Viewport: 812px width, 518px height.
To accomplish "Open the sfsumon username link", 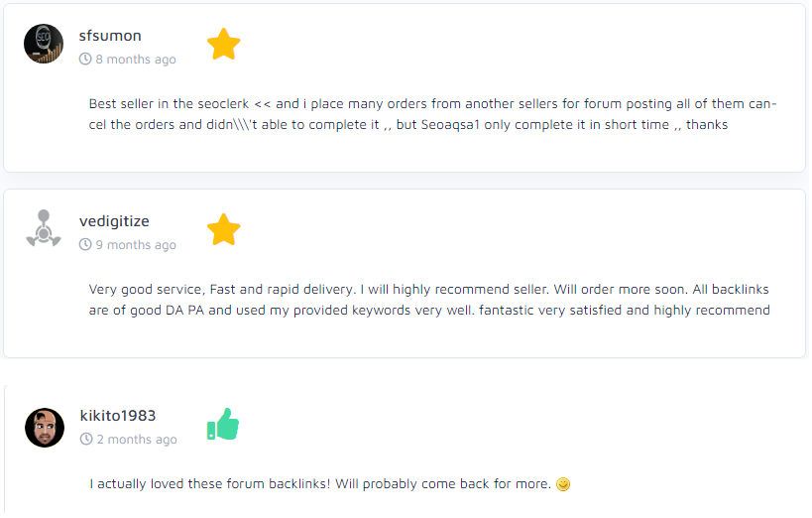I will pos(108,36).
